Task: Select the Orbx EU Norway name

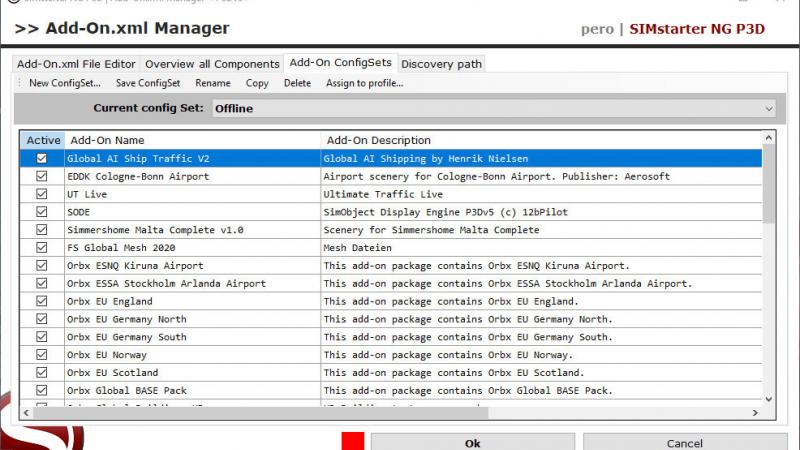Action: (x=107, y=355)
